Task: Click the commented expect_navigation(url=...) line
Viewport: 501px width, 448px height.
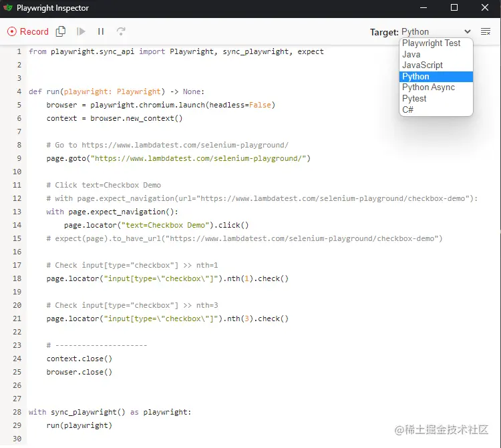Action: (262, 198)
